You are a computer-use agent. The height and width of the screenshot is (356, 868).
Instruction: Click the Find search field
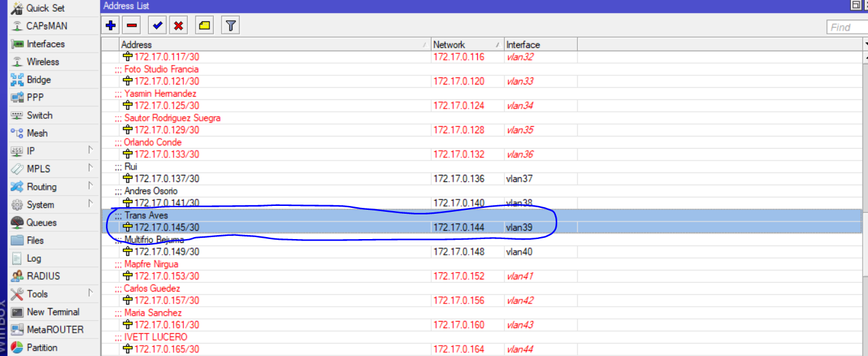[847, 27]
